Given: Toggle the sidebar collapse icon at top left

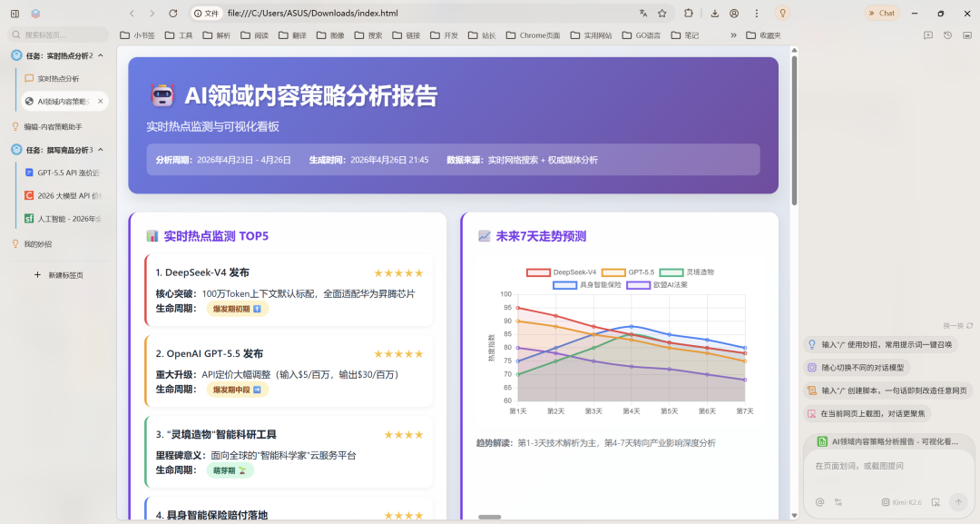Looking at the screenshot, I should [x=14, y=14].
